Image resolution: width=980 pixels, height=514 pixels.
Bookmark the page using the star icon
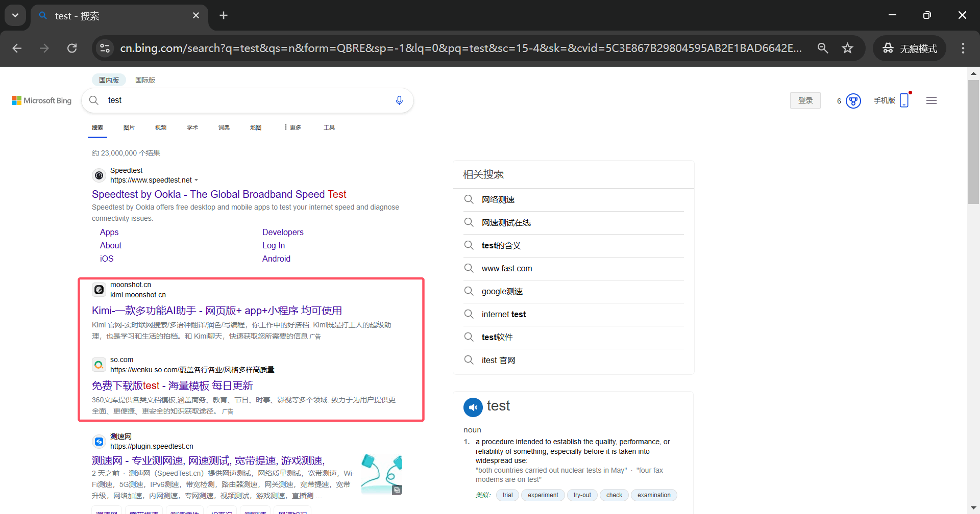point(847,48)
